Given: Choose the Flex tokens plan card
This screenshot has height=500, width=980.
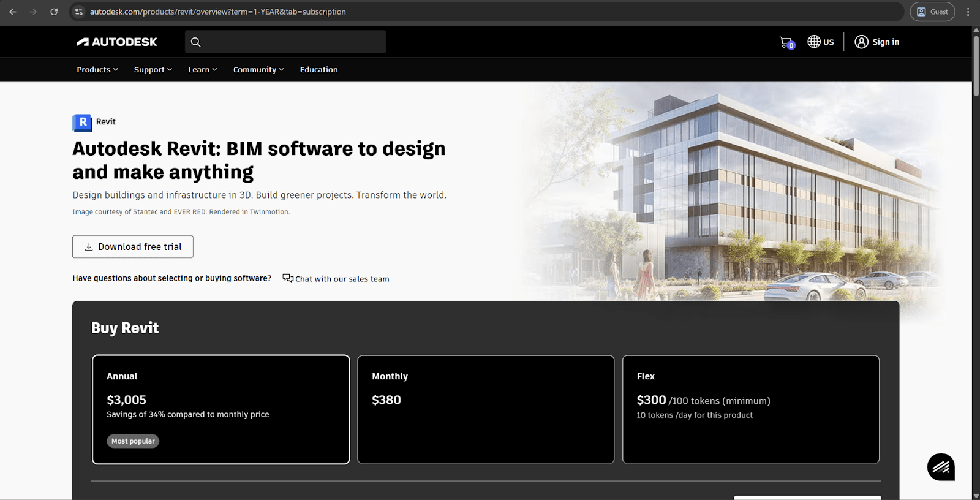Looking at the screenshot, I should click(750, 409).
